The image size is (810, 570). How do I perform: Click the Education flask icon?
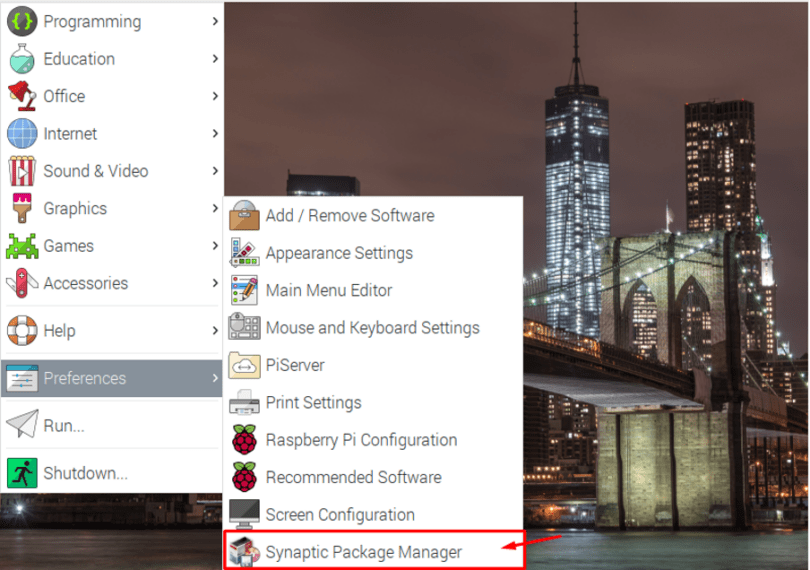22,58
